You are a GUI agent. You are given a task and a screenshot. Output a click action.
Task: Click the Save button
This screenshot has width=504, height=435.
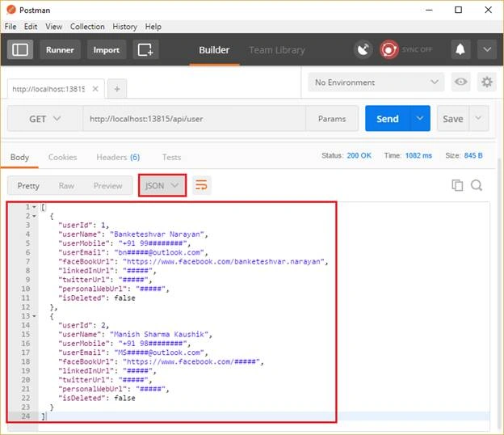(453, 118)
